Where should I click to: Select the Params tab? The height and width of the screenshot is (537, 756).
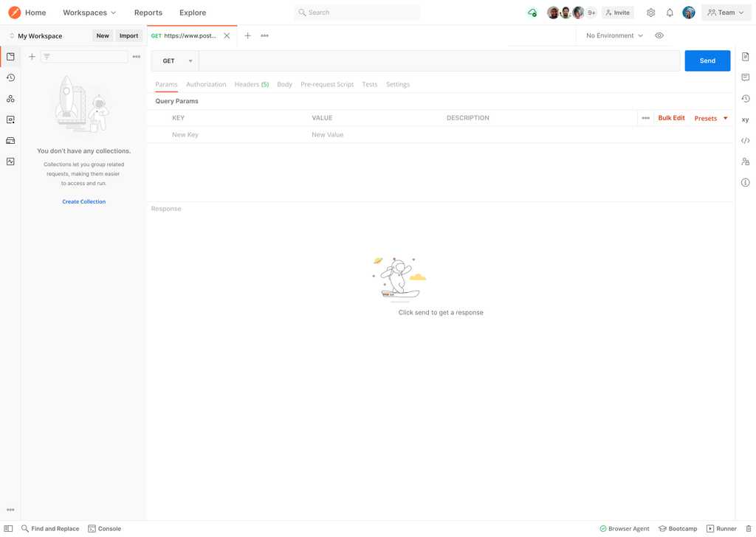[x=166, y=84]
